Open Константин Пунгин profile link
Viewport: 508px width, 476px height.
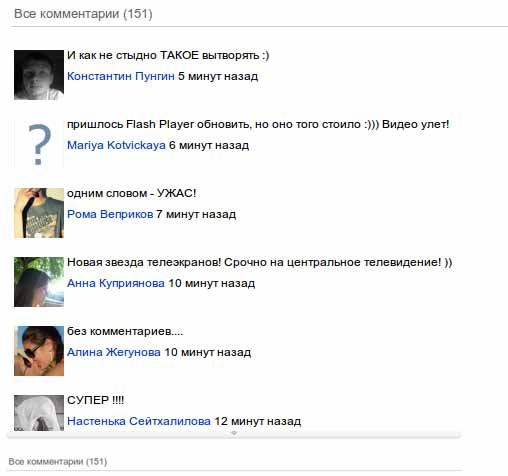(x=121, y=76)
